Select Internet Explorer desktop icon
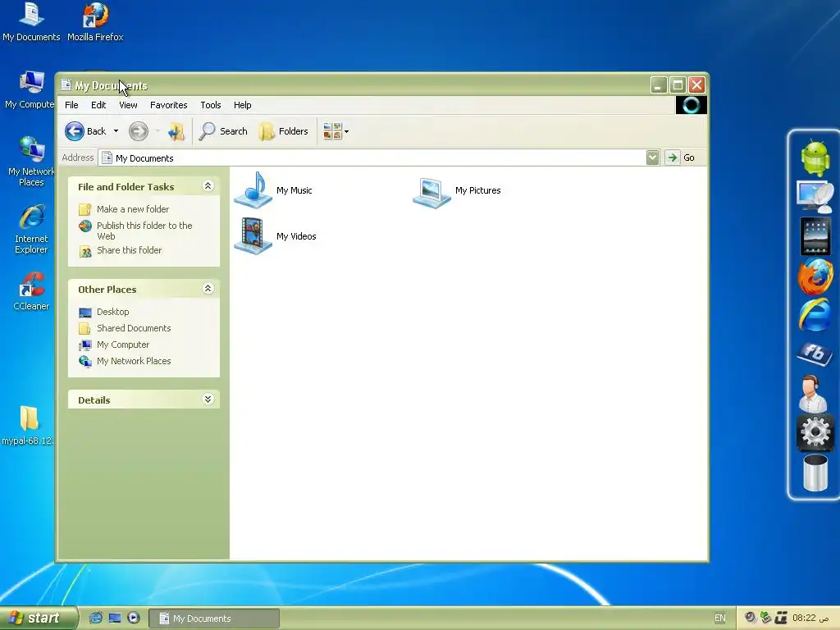Screen dimensions: 840x630 (31, 228)
